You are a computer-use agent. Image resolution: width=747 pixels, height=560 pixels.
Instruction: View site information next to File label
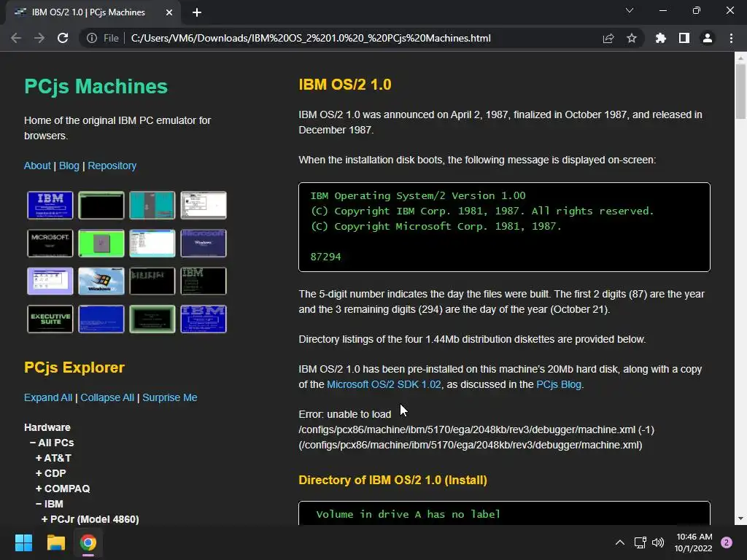tap(92, 38)
